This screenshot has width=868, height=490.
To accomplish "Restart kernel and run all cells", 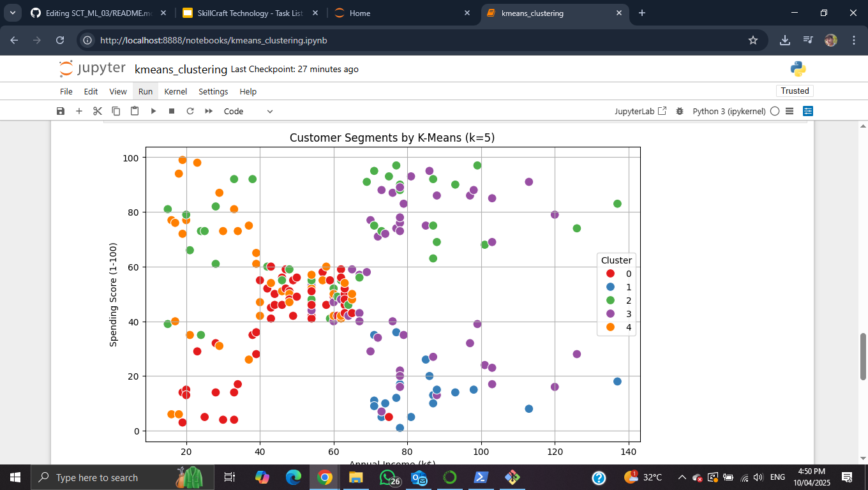I will (209, 111).
